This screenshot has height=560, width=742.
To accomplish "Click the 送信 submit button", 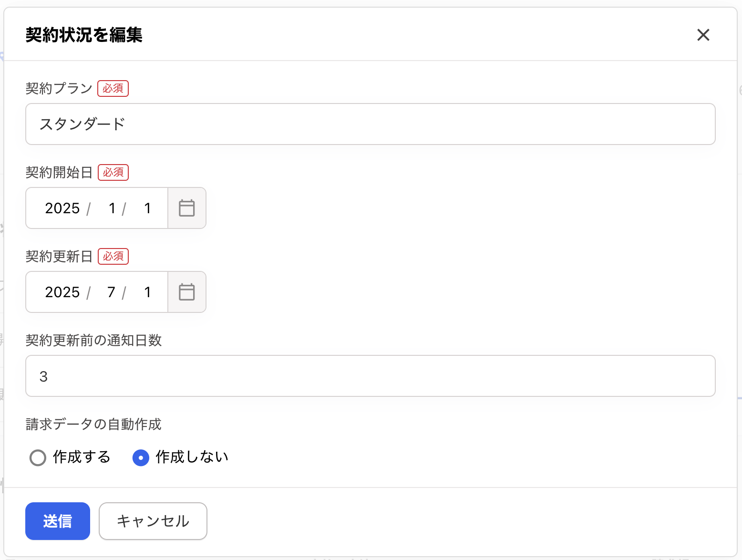I will click(58, 521).
